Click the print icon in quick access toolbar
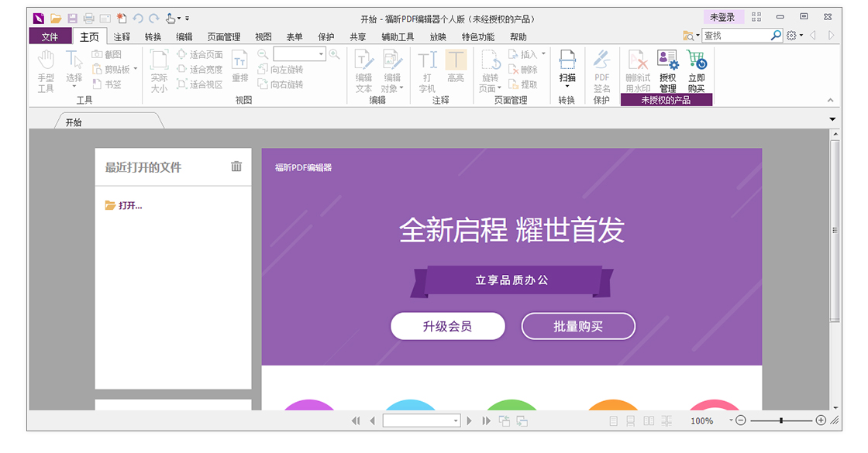Screen dimensions: 868x453 (88, 19)
